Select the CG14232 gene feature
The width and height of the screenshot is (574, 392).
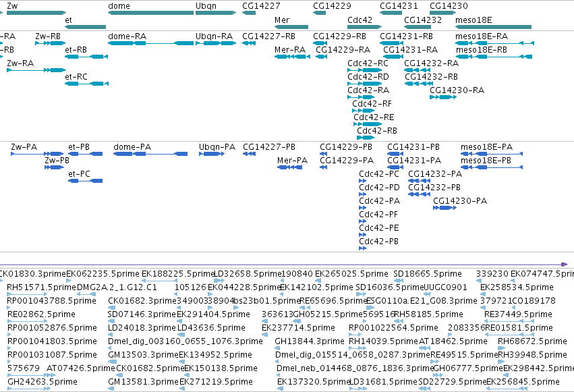click(x=418, y=27)
